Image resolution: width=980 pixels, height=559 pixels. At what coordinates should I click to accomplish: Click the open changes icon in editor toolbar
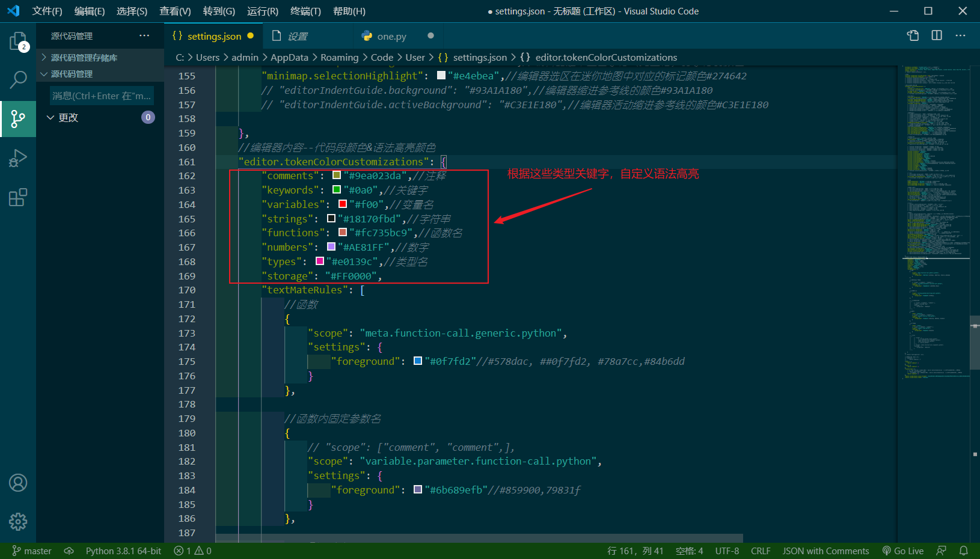[x=913, y=35]
